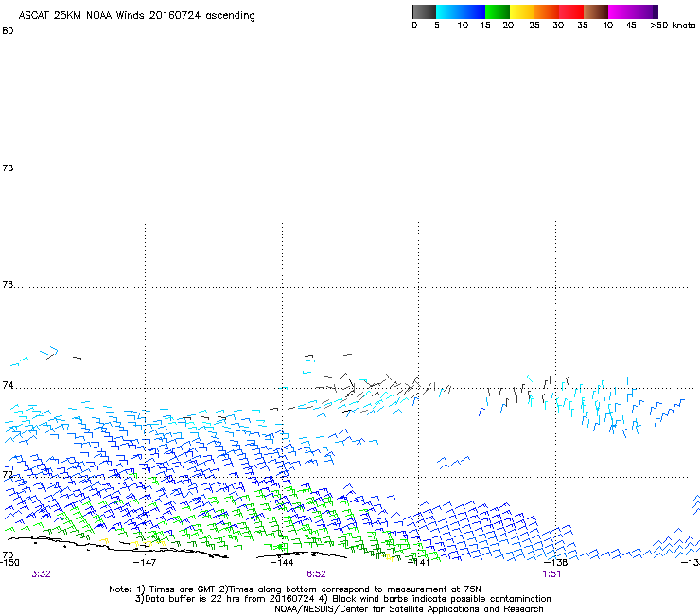This screenshot has width=700, height=615.
Task: Click the pass time '3:32'
Action: click(x=41, y=574)
